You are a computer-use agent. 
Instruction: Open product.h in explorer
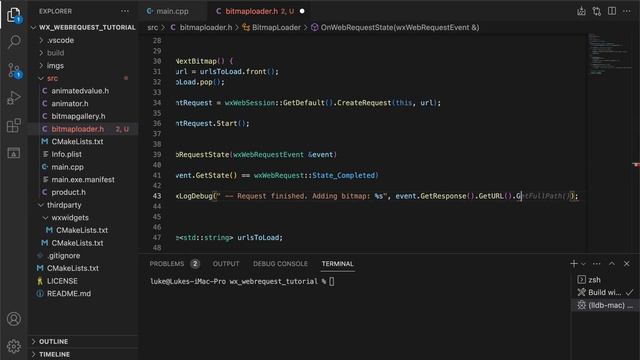pyautogui.click(x=83, y=192)
